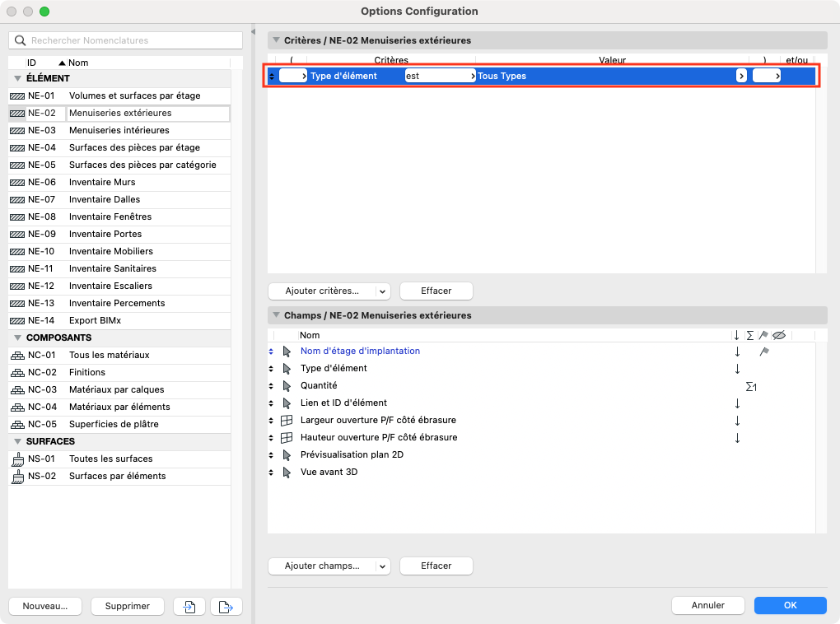The height and width of the screenshot is (624, 840).
Task: Click the import scheme icon button
Action: pos(189,607)
